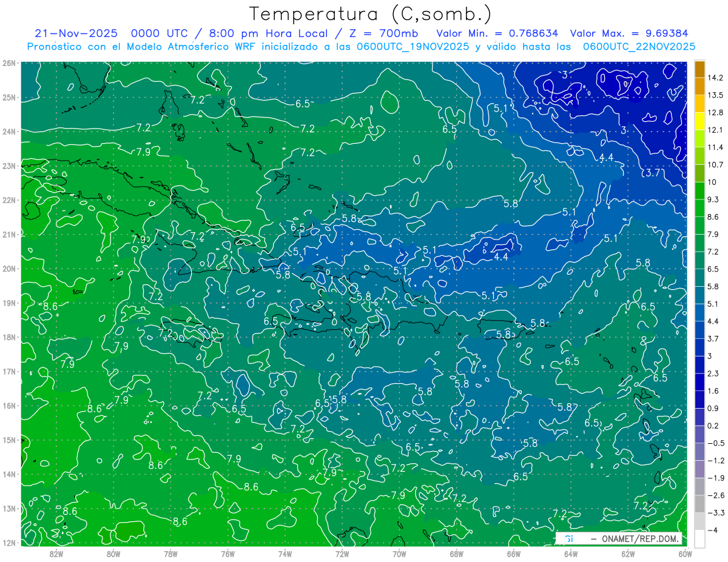Click the longitude label "70W"
728x562 pixels.
click(399, 553)
